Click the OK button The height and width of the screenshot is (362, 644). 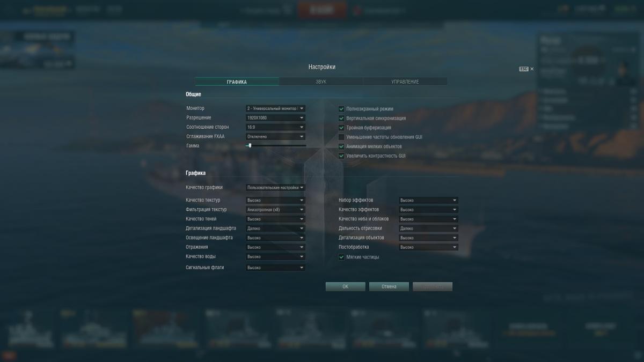click(x=345, y=286)
